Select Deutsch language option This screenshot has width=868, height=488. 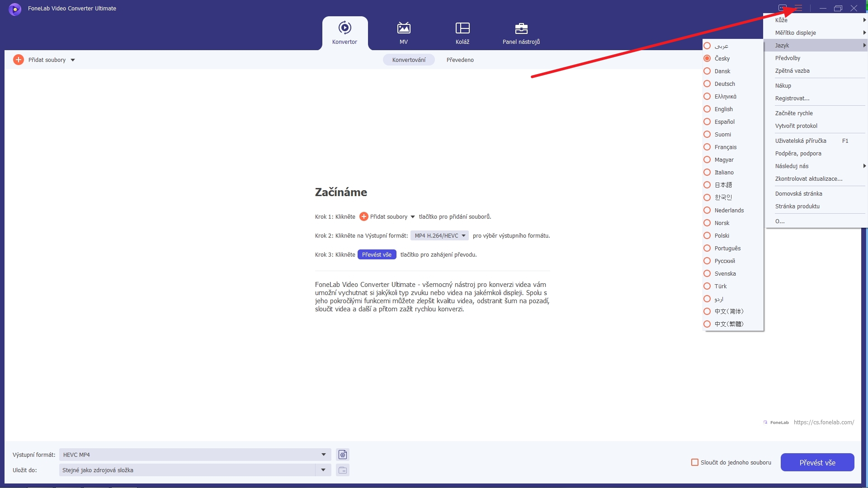click(x=733, y=84)
